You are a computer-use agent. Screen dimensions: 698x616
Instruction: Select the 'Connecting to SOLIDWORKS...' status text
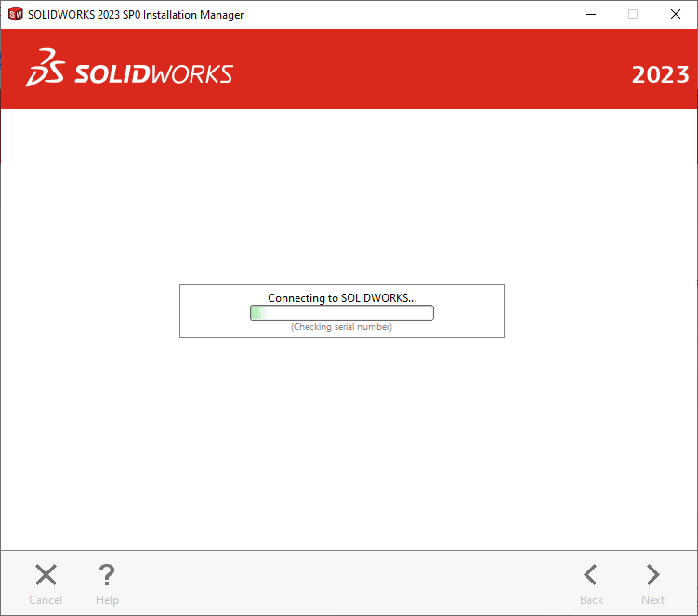click(342, 297)
